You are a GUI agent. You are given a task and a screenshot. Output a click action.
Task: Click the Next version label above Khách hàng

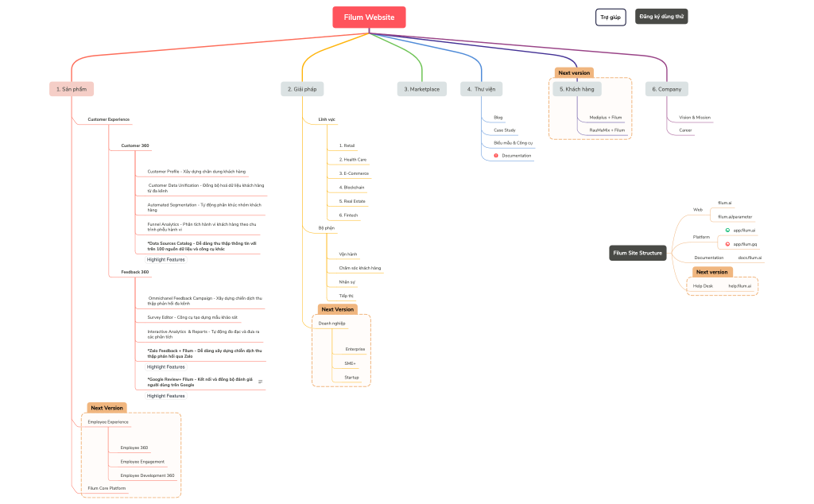click(574, 72)
